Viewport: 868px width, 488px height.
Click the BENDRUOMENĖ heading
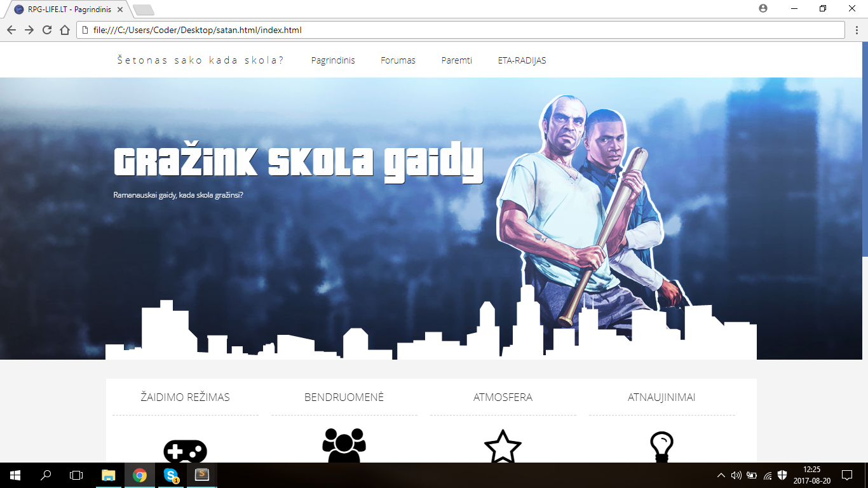[344, 397]
